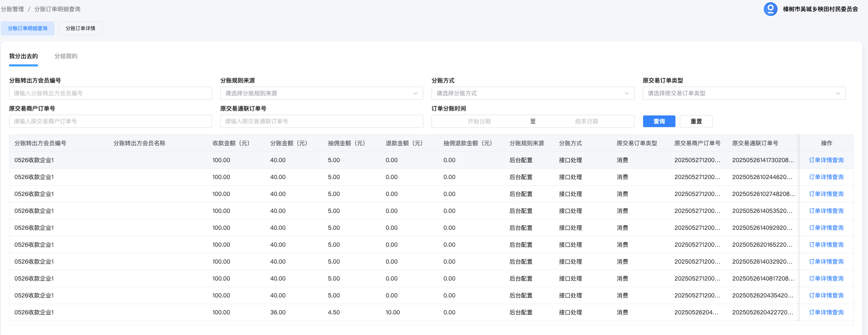
Task: Click the 退款金额（元）column header
Action: coord(404,143)
